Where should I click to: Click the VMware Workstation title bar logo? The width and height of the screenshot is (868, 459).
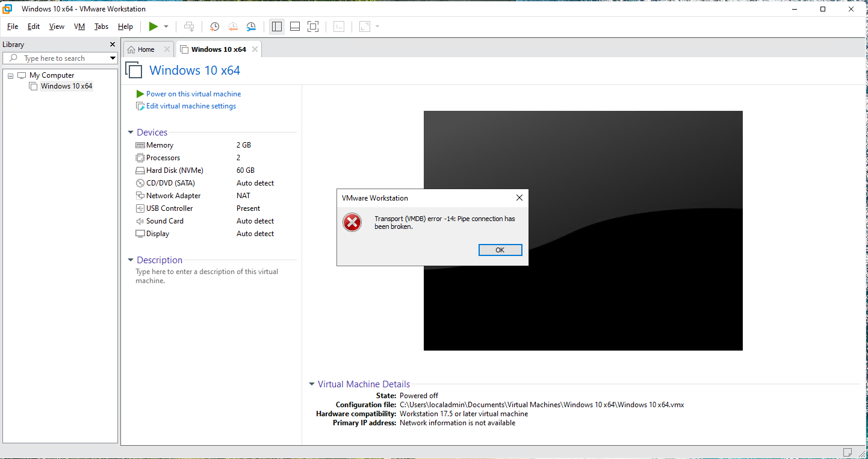pyautogui.click(x=8, y=9)
